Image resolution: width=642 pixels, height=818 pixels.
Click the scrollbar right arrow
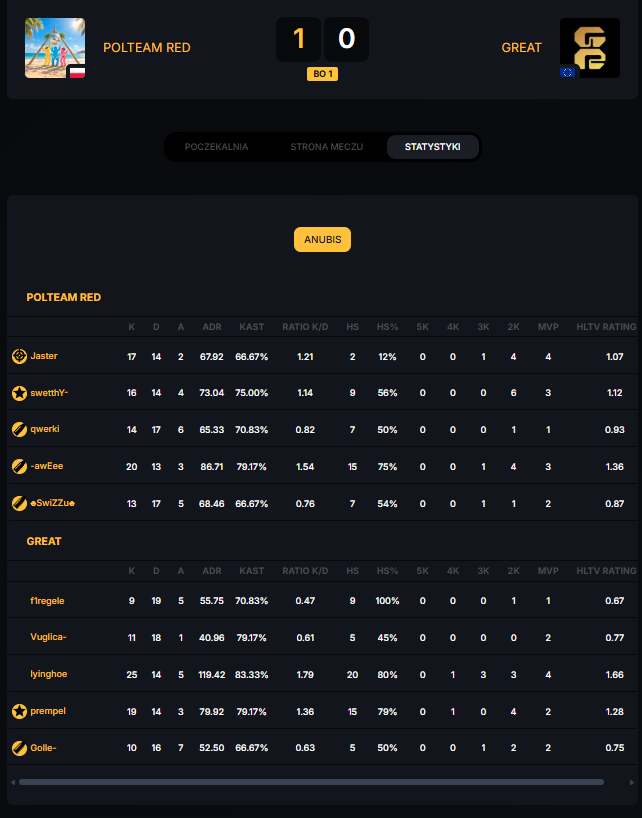tap(632, 782)
